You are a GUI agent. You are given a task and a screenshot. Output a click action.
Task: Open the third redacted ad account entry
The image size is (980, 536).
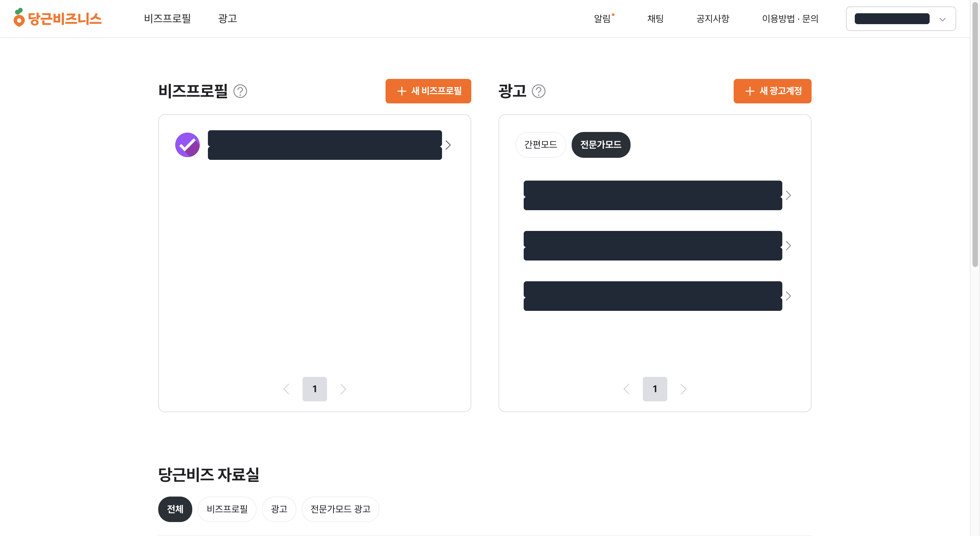653,296
